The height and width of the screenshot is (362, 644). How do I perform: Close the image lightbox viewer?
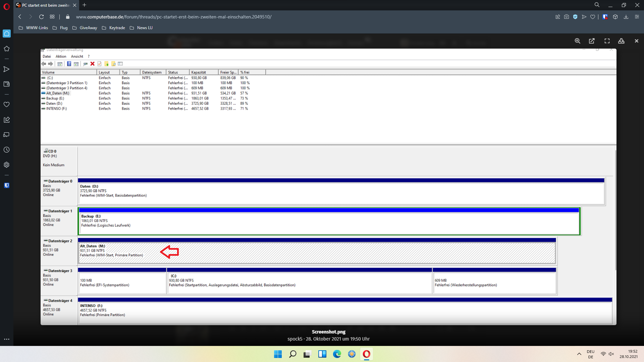tap(636, 41)
